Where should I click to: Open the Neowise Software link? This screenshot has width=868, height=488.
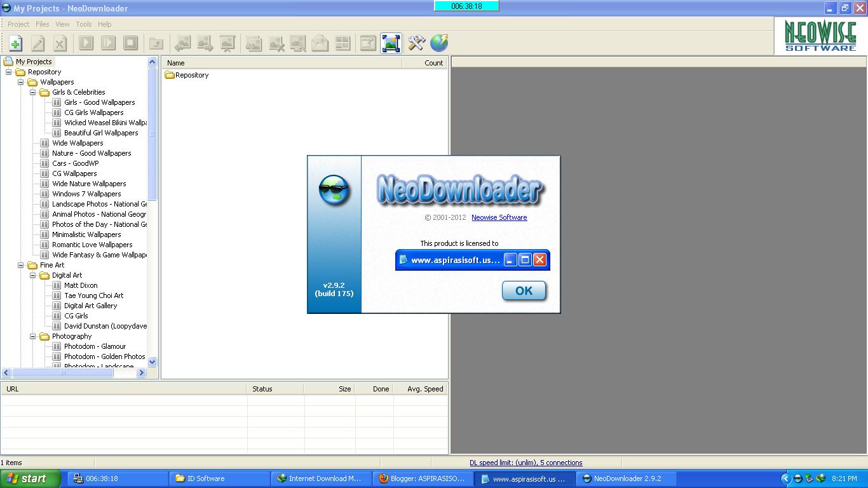coord(499,217)
